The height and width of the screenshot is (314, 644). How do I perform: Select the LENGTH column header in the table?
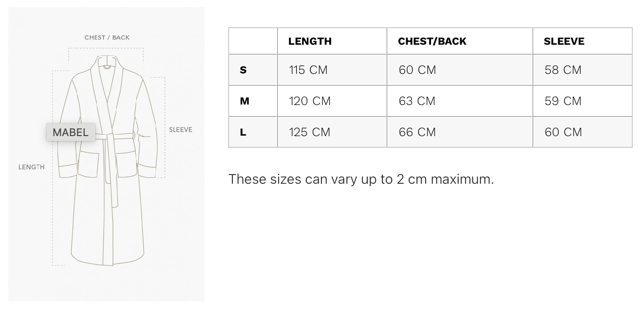(x=310, y=41)
